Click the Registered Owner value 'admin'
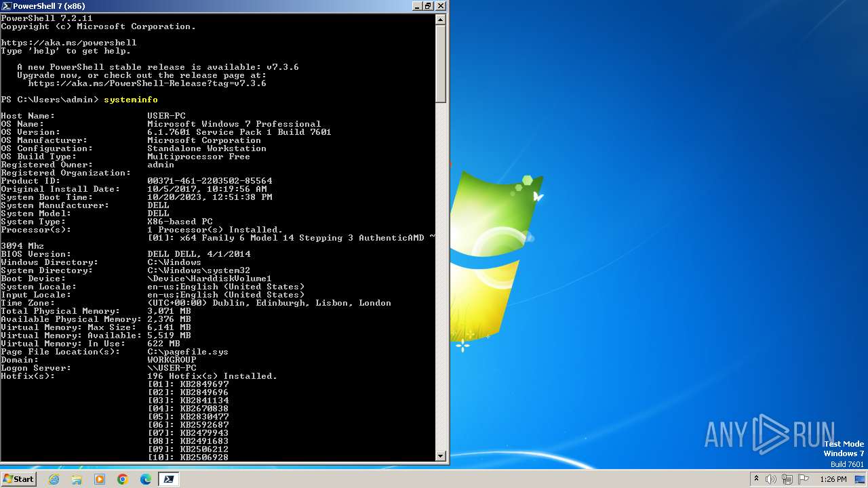 click(x=161, y=165)
